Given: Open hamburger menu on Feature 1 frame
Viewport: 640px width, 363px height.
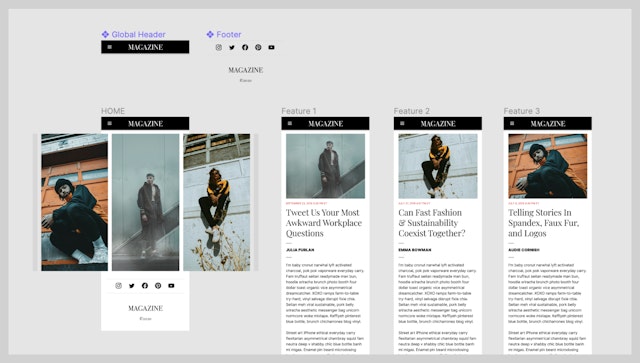Looking at the screenshot, I should [x=290, y=123].
